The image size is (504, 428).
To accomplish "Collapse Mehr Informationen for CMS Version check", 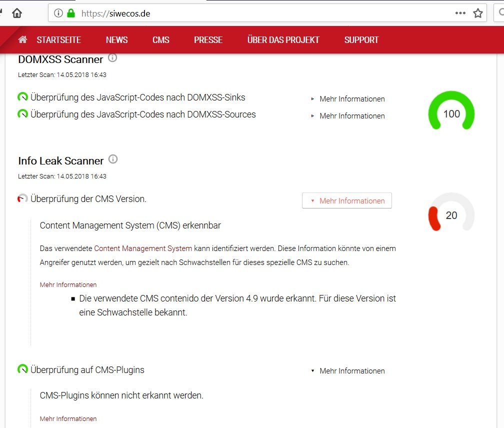I will pos(347,201).
